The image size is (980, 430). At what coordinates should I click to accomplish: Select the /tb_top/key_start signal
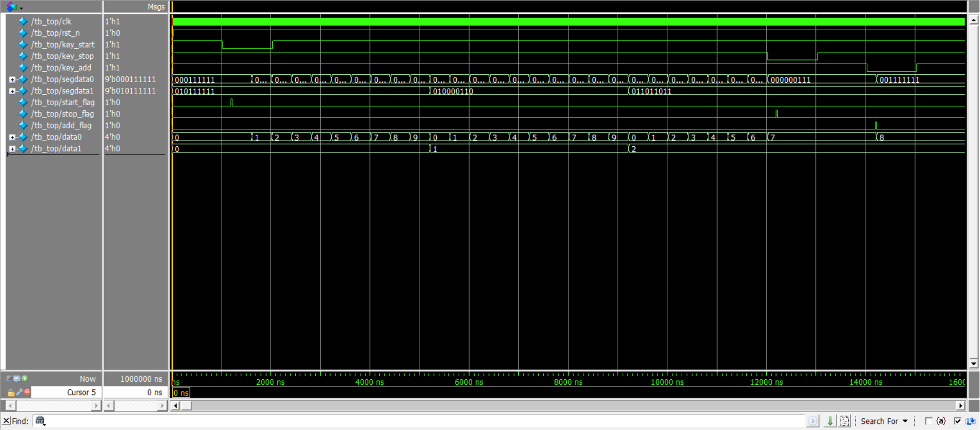[x=63, y=45]
